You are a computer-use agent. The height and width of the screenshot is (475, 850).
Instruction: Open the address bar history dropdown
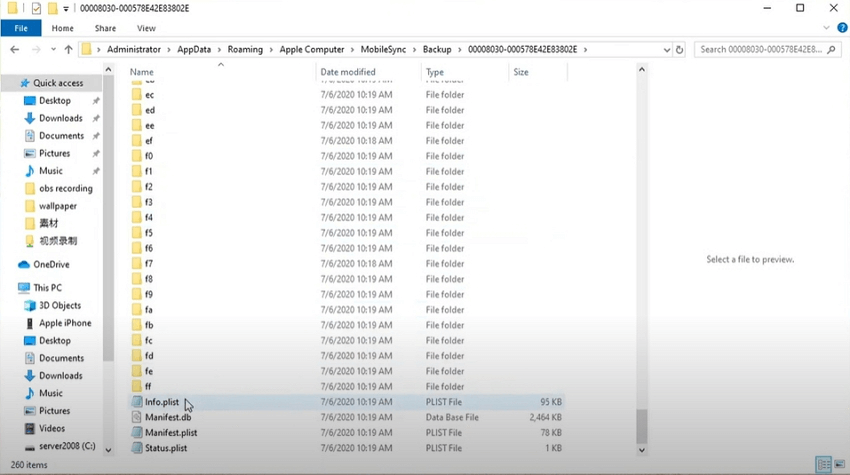click(666, 49)
